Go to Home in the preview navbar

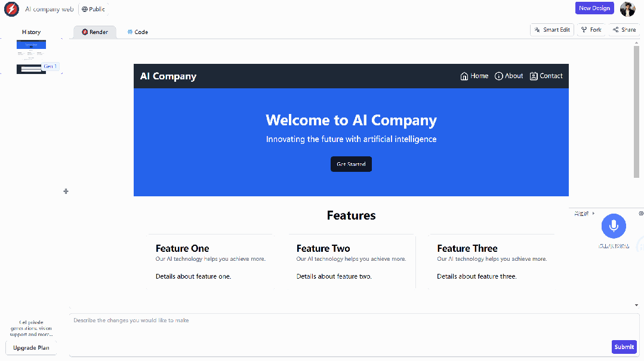474,76
